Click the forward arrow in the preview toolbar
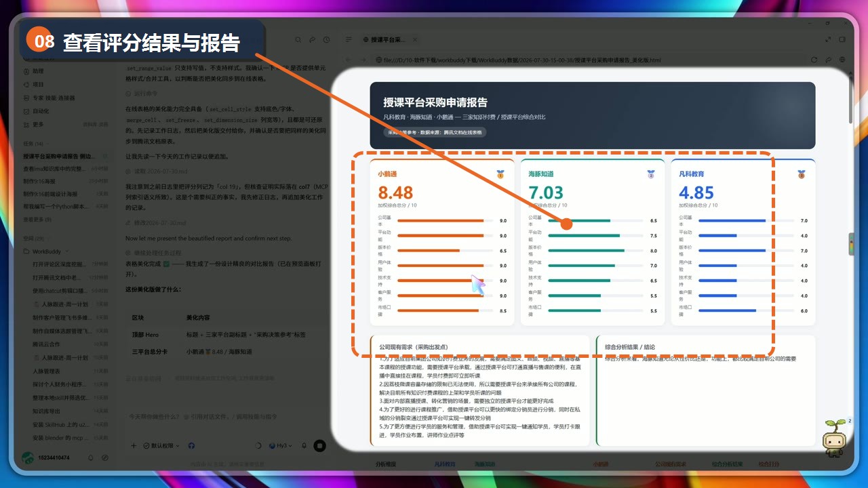This screenshot has height=488, width=868. 363,60
